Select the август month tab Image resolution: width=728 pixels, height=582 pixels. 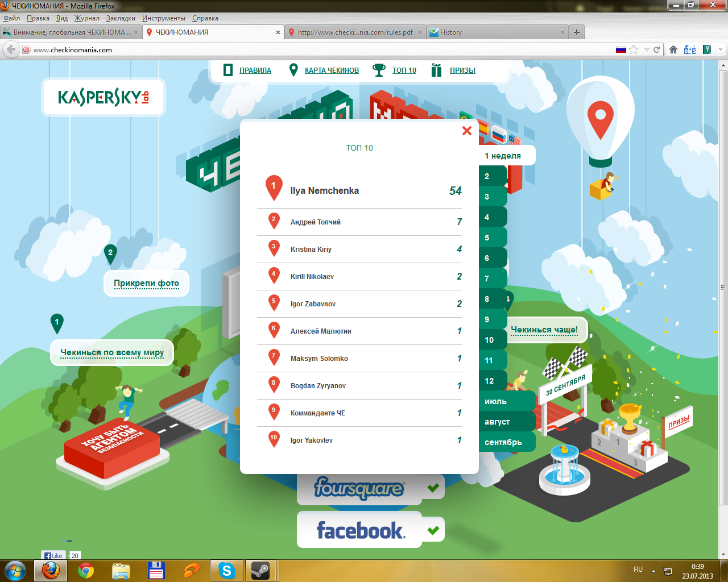pos(507,422)
